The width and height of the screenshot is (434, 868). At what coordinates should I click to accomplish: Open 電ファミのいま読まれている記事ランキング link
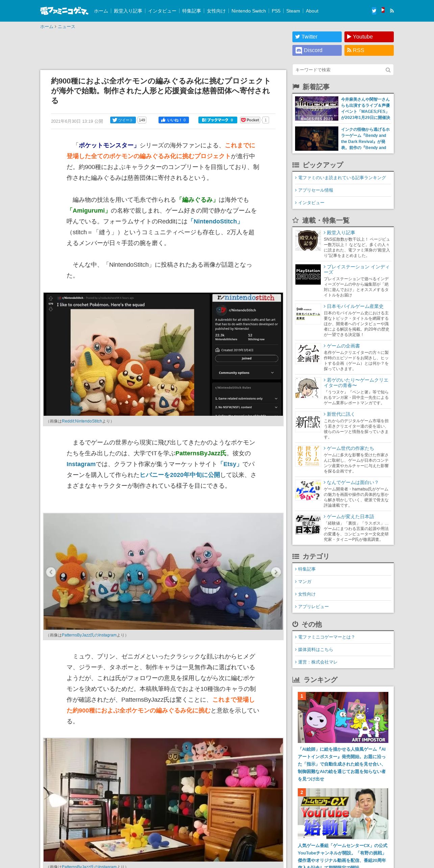click(x=342, y=178)
